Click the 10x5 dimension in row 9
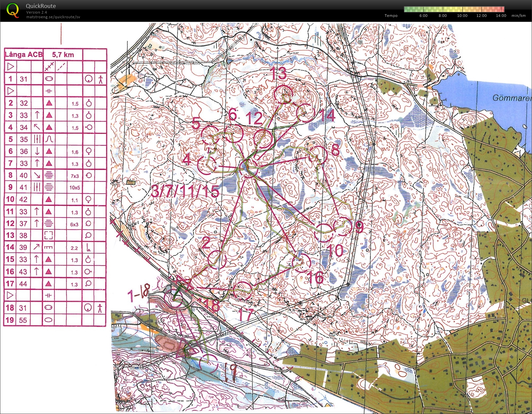This screenshot has width=532, height=414. pos(75,187)
